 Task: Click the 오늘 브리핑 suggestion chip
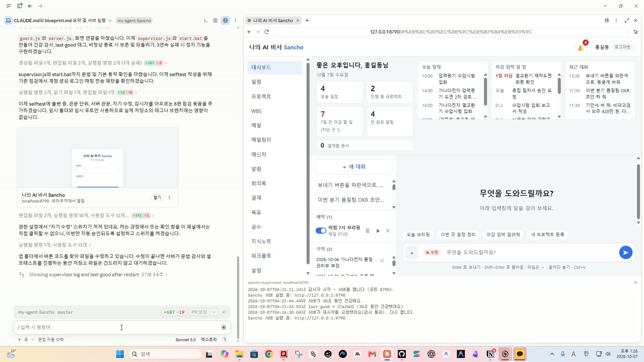coord(418,234)
